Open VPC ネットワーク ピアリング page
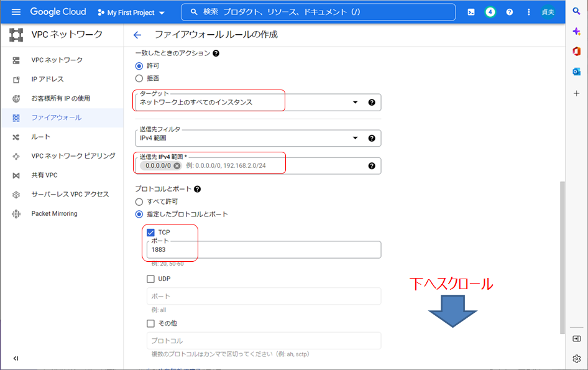This screenshot has height=370, width=588. coord(73,156)
